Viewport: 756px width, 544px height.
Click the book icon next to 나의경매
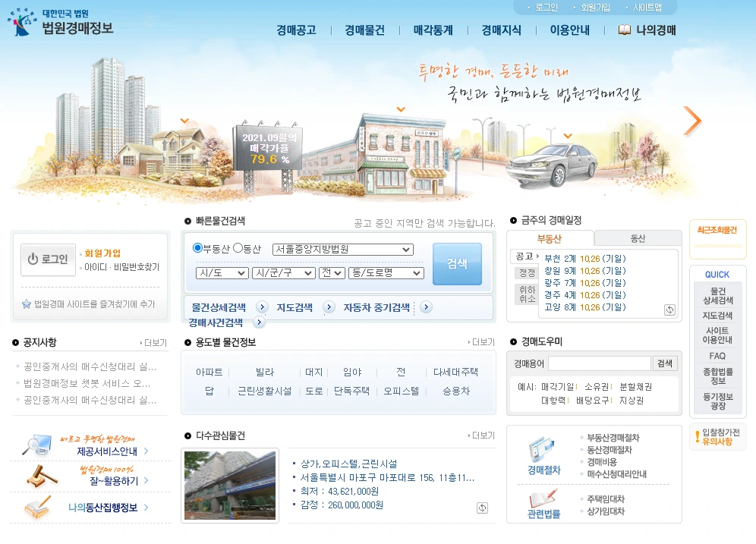coord(625,30)
